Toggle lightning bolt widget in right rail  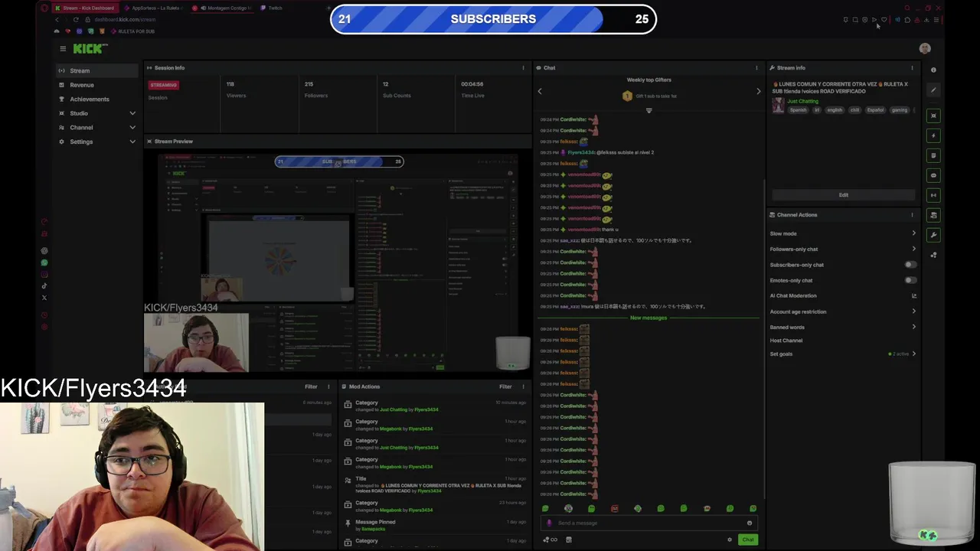point(933,135)
